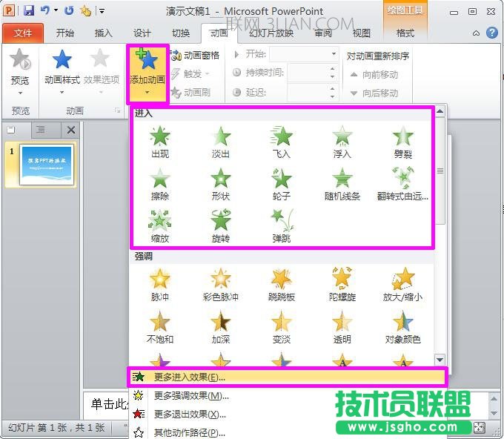Apply the 对象颜色 object color effect

[402, 327]
